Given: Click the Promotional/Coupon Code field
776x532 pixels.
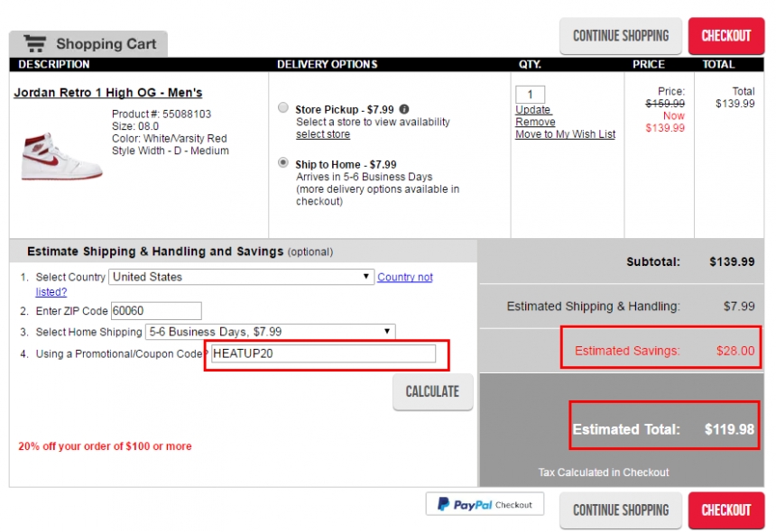Looking at the screenshot, I should 324,353.
